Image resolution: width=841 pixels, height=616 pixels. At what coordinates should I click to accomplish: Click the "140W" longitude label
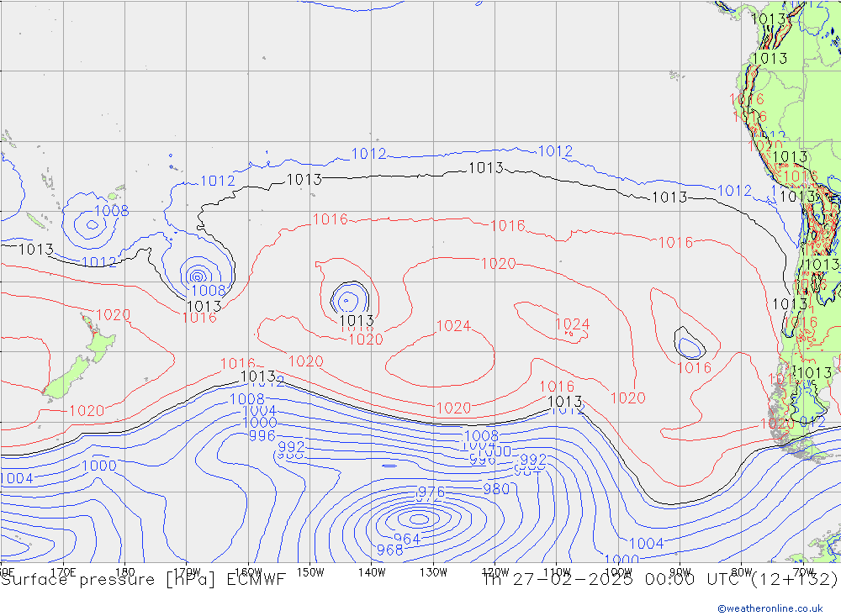[x=373, y=572]
